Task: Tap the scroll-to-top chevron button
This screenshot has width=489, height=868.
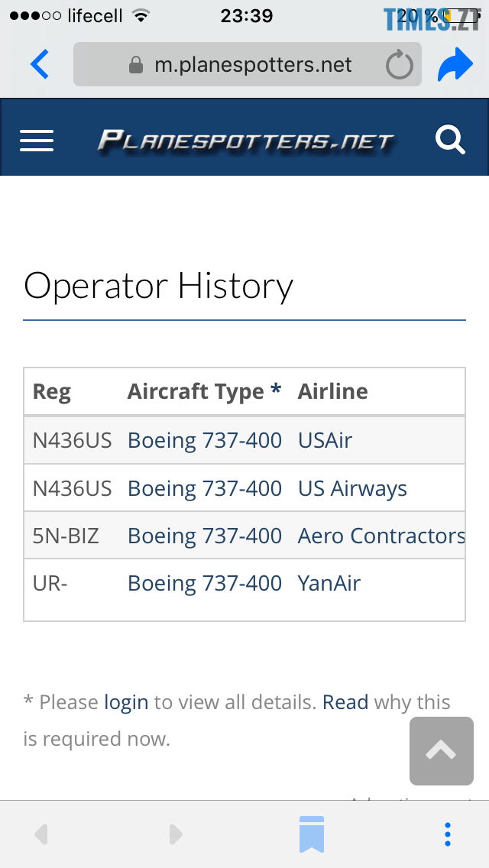Action: (441, 751)
